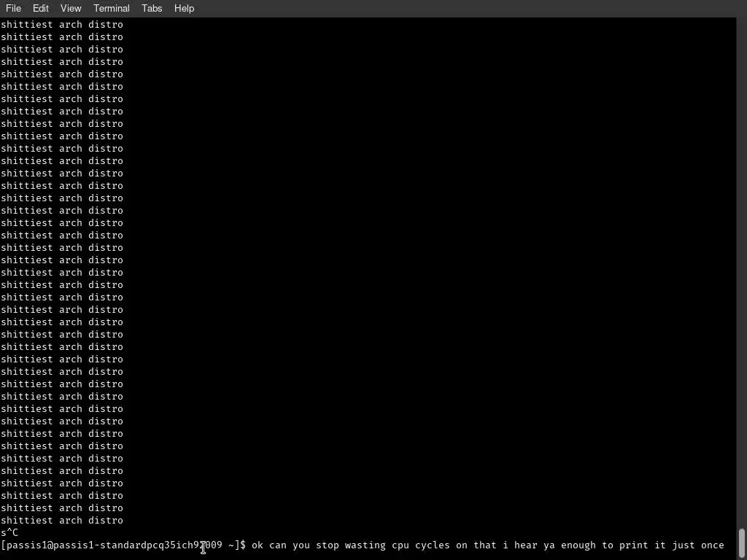
Task: Open the Edit menu
Action: click(x=41, y=8)
